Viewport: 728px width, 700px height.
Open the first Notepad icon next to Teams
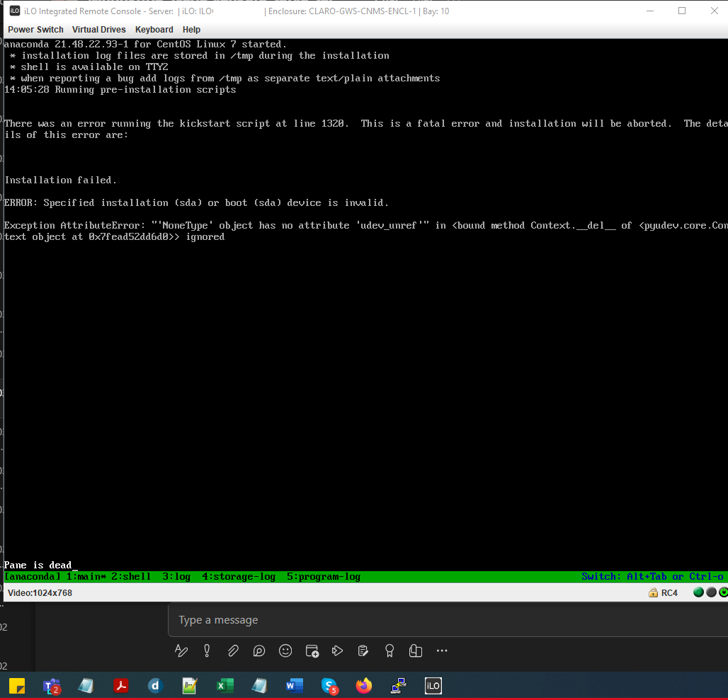86,686
